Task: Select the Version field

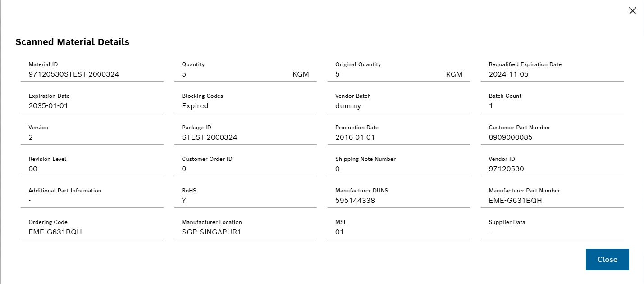Action: click(x=92, y=133)
